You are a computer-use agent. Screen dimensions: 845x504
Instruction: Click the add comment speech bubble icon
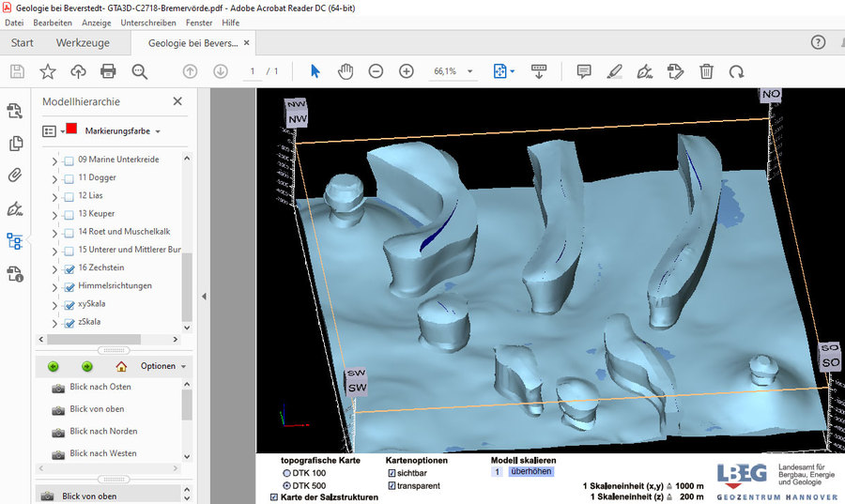[583, 71]
